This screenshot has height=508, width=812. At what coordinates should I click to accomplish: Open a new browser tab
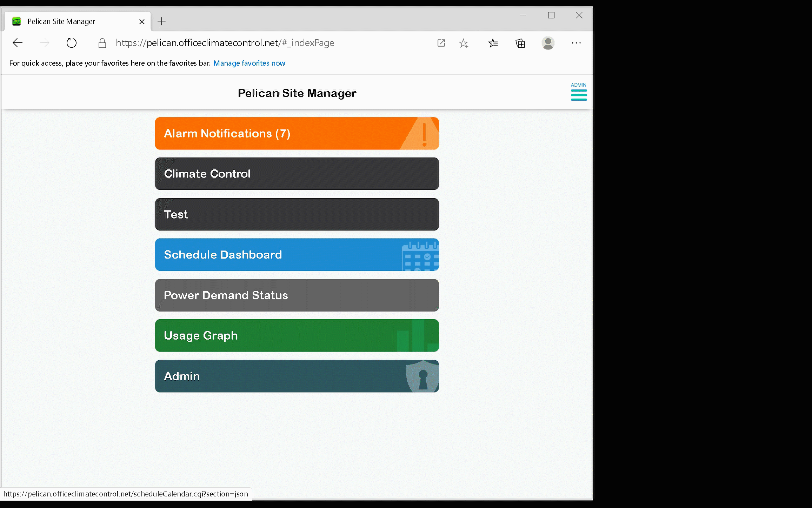coord(161,21)
